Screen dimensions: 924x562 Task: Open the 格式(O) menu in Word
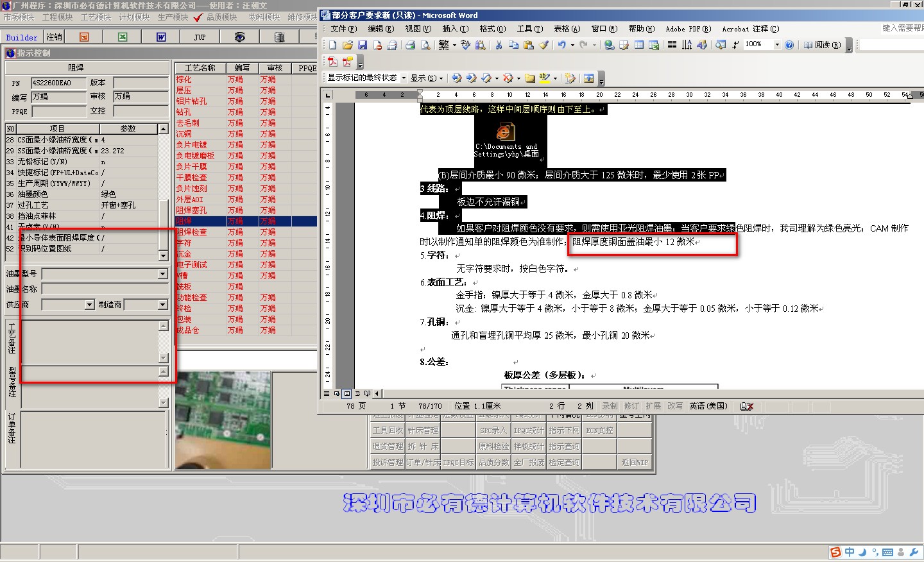pyautogui.click(x=493, y=29)
